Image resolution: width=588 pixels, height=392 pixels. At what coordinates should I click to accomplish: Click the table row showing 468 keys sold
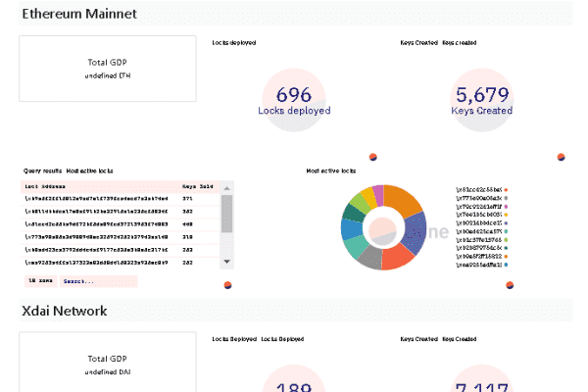click(x=121, y=224)
